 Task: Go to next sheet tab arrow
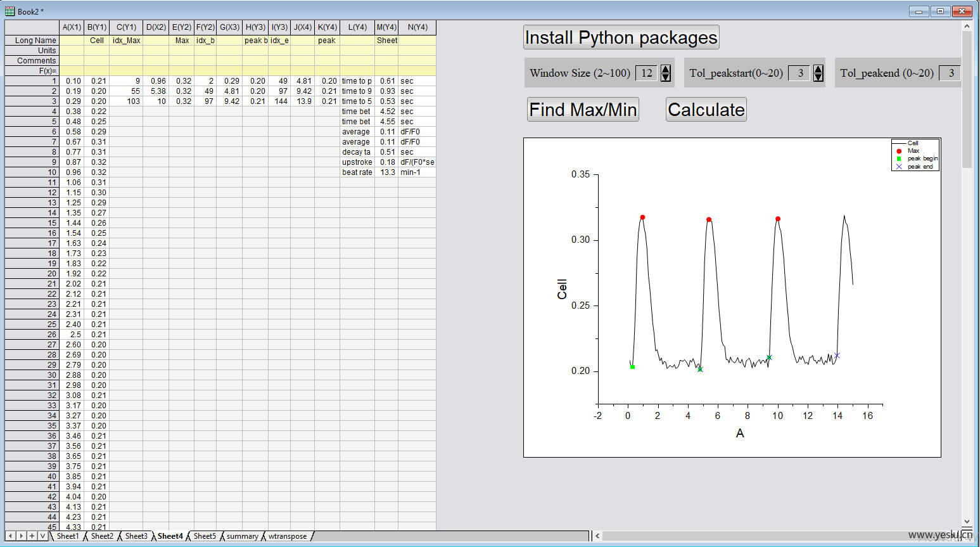click(21, 536)
